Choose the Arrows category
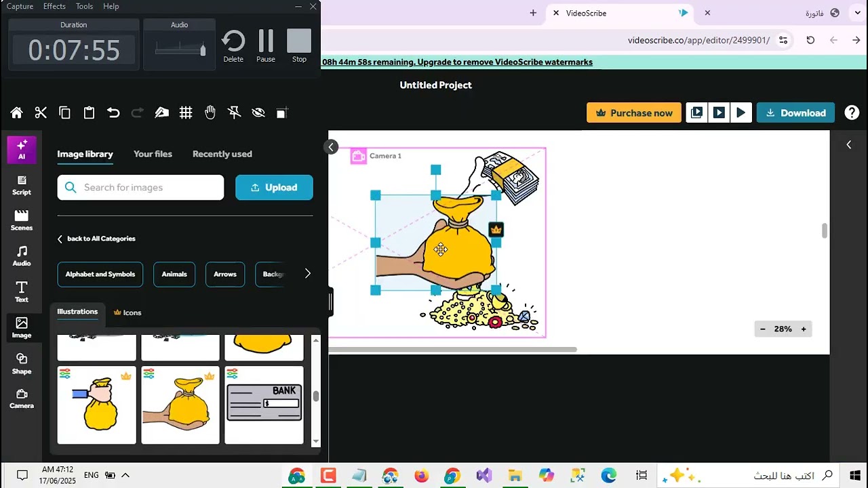This screenshot has height=488, width=868. pos(225,274)
